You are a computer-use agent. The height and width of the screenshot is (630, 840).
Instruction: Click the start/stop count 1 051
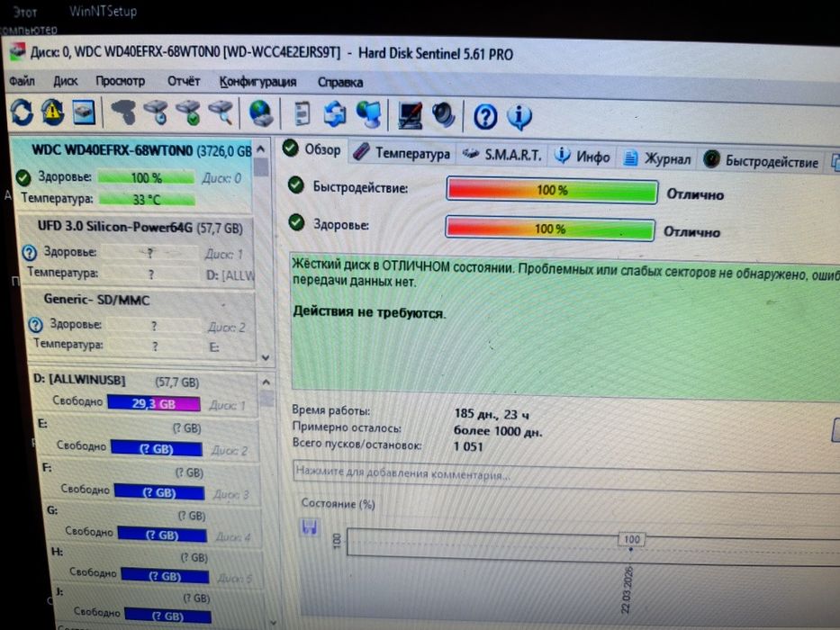pyautogui.click(x=468, y=446)
